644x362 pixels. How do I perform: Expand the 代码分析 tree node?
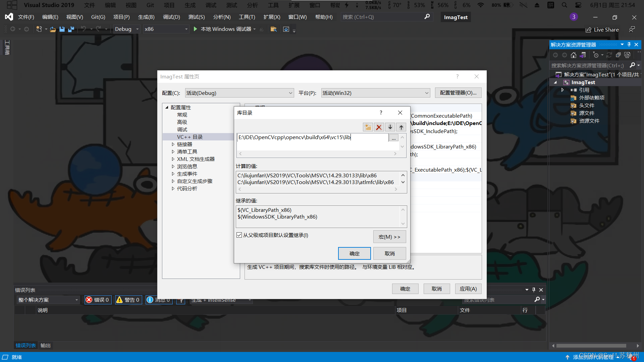tap(173, 188)
